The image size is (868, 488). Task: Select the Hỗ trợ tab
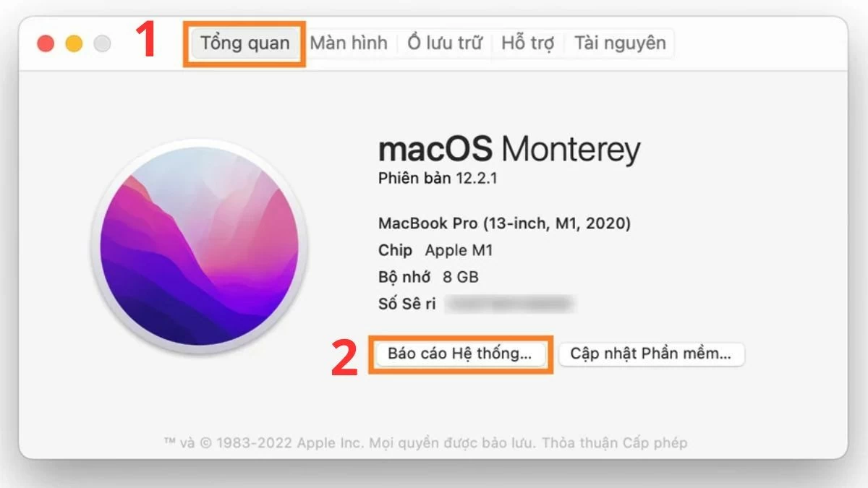527,43
